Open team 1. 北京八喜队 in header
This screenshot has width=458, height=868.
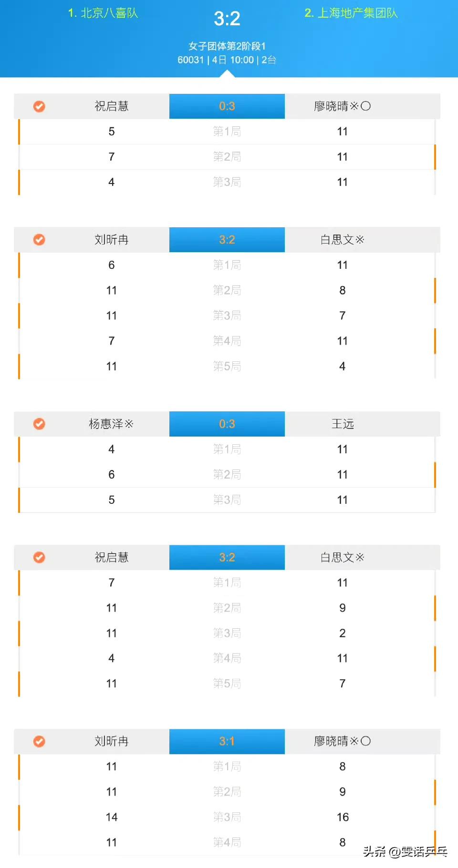pos(103,13)
